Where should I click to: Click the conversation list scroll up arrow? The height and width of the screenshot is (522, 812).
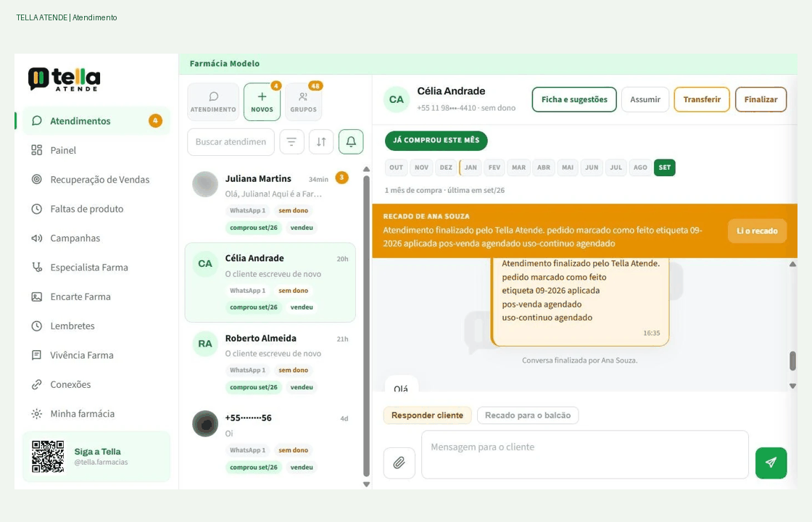[x=367, y=170]
